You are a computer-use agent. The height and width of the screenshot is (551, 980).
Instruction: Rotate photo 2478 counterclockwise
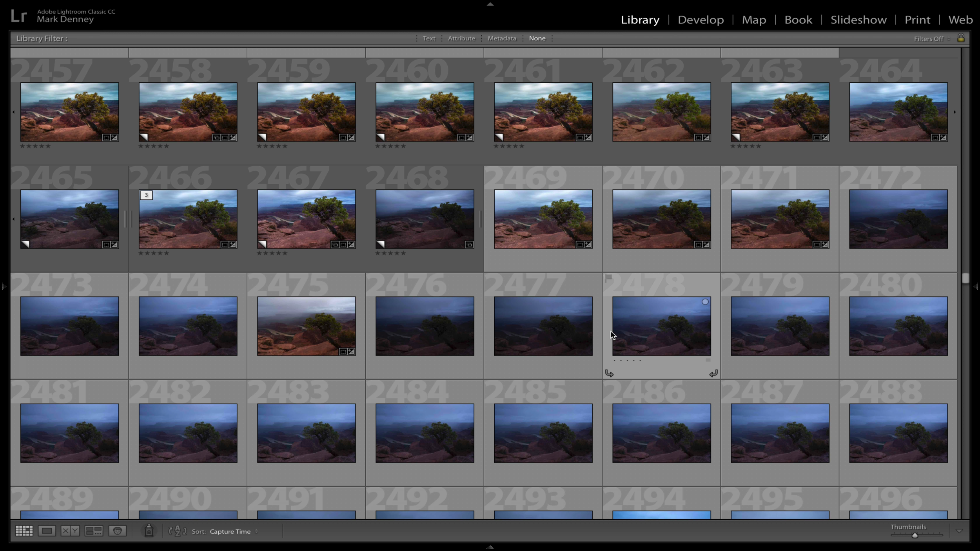tap(609, 373)
